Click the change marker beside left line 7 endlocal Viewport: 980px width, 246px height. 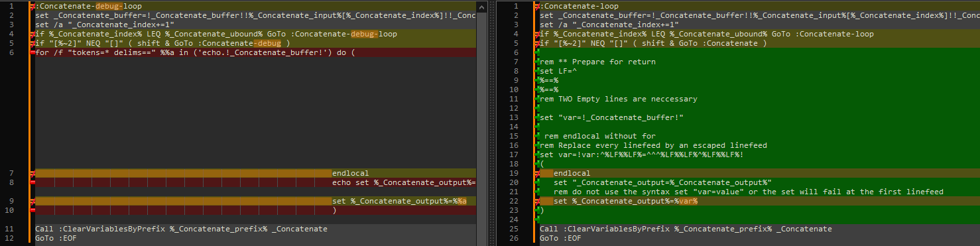(32, 173)
